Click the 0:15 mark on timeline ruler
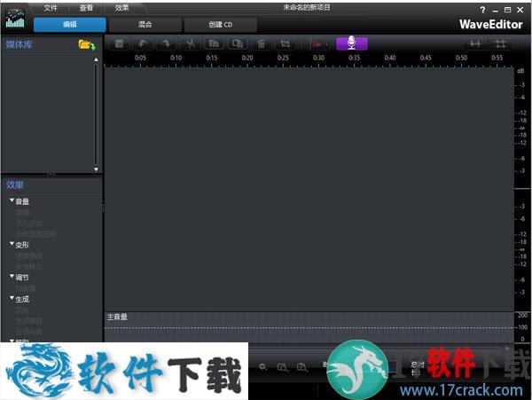 pyautogui.click(x=212, y=58)
